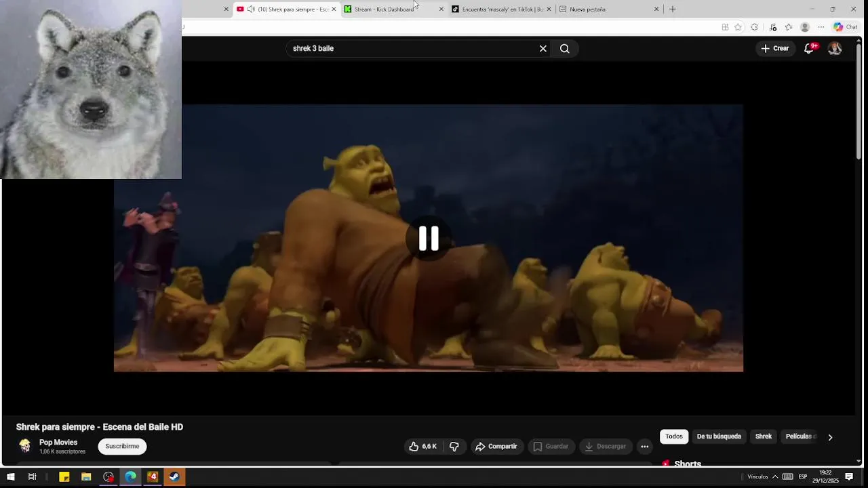The width and height of the screenshot is (868, 488).
Task: Open Task View on the taskbar
Action: pyautogui.click(x=32, y=477)
